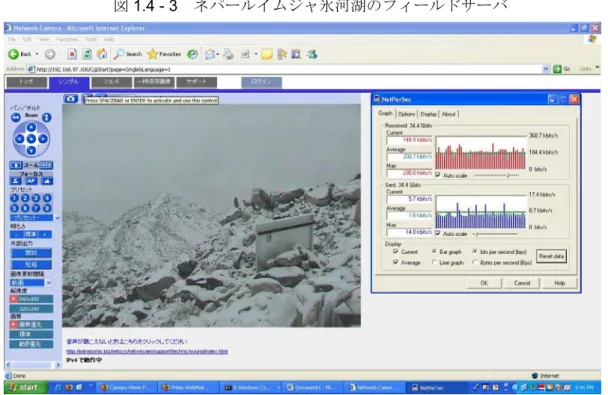
Task: Click the IE Forward arrow button
Action: click(50, 54)
